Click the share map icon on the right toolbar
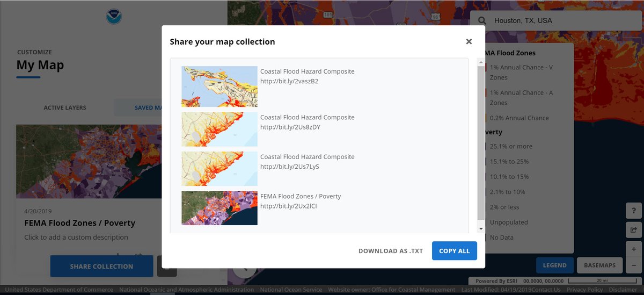Image resolution: width=644 pixels, height=295 pixels. [634, 230]
